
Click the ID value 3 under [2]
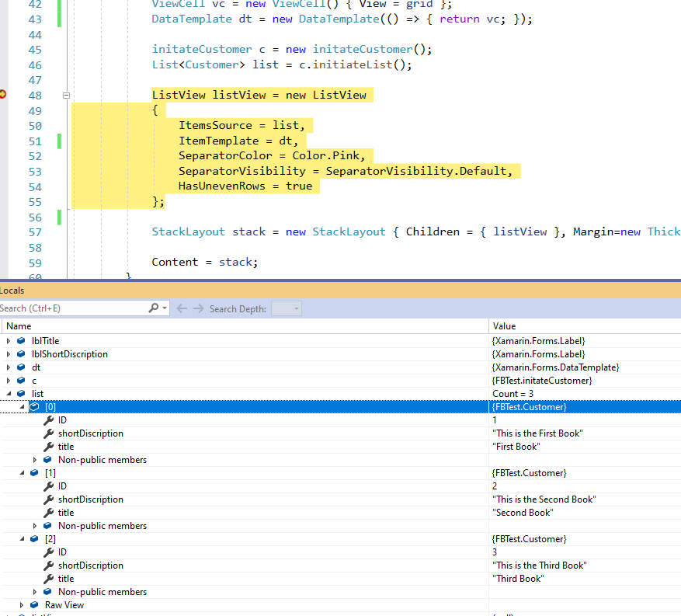[x=495, y=552]
